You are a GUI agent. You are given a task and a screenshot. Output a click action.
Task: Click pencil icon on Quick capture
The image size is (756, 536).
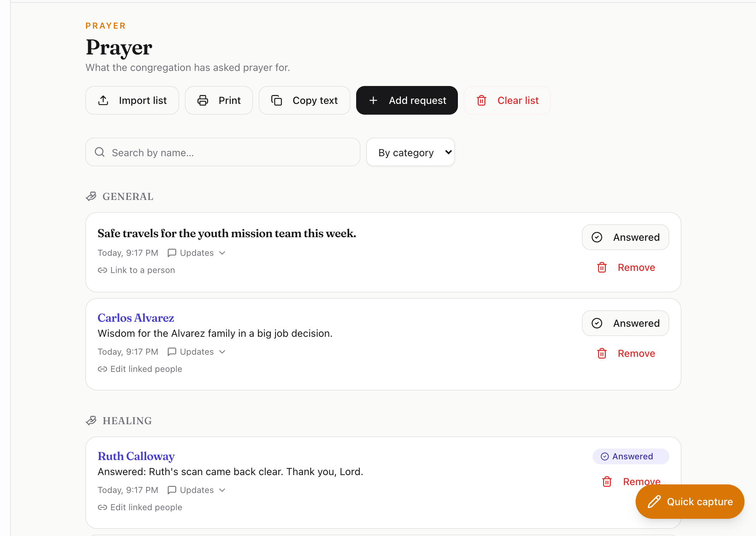[654, 502]
